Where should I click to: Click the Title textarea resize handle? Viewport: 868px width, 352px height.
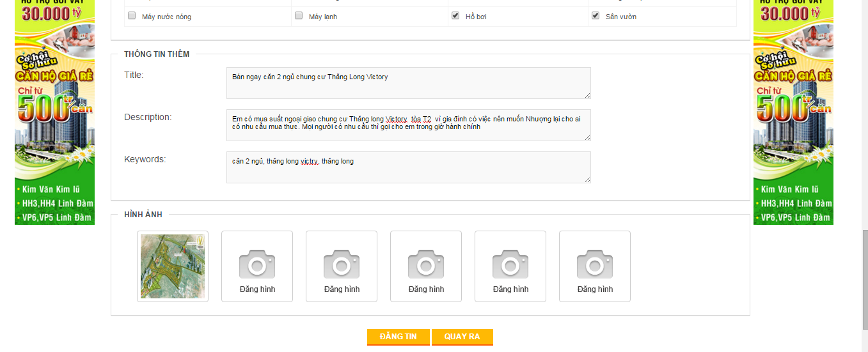pos(587,95)
